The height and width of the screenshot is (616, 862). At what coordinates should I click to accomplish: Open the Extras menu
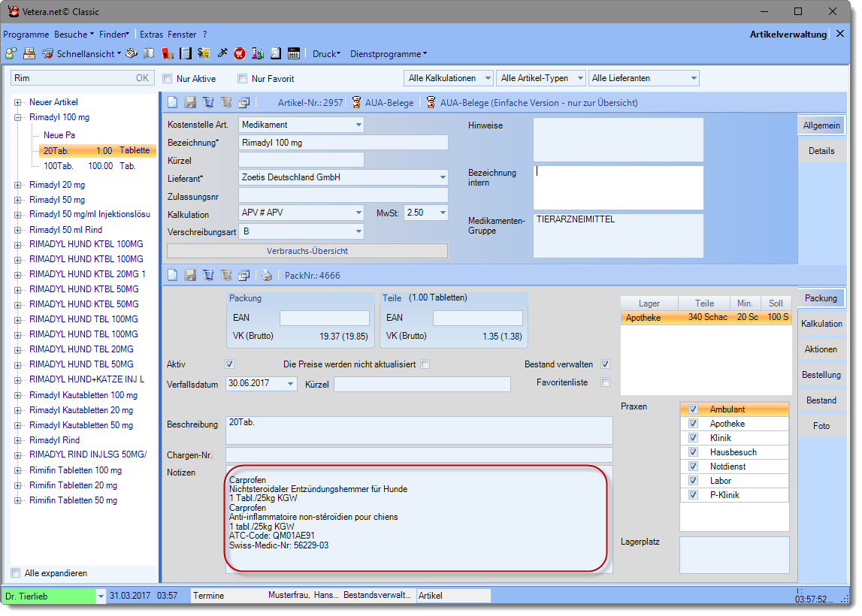pyautogui.click(x=151, y=35)
